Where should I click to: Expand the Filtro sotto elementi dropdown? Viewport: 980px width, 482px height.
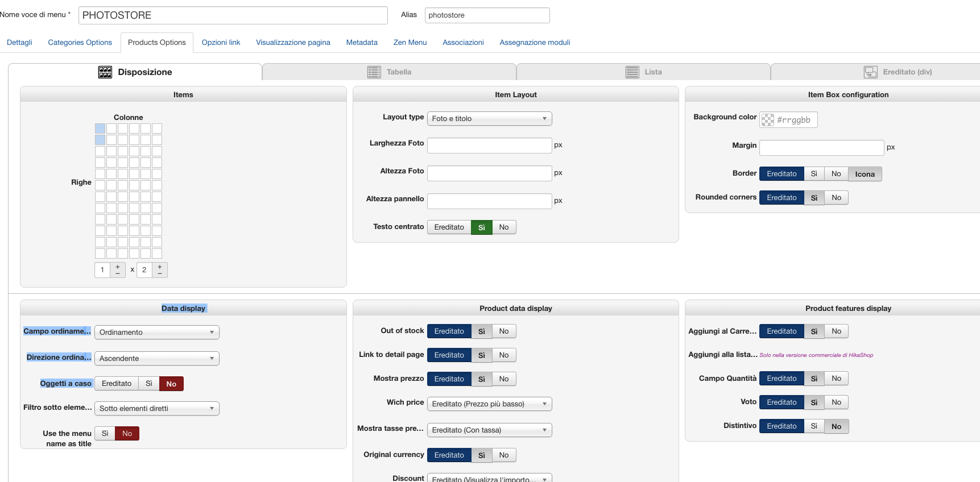point(157,409)
